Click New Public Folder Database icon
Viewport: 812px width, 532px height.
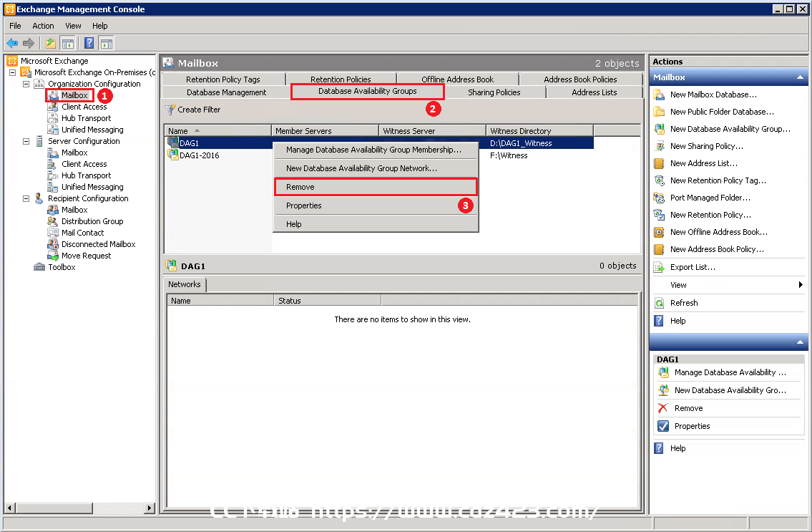(659, 112)
